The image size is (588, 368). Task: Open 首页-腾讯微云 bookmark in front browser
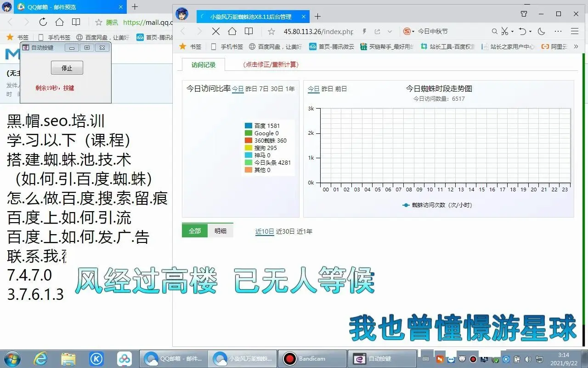point(332,46)
